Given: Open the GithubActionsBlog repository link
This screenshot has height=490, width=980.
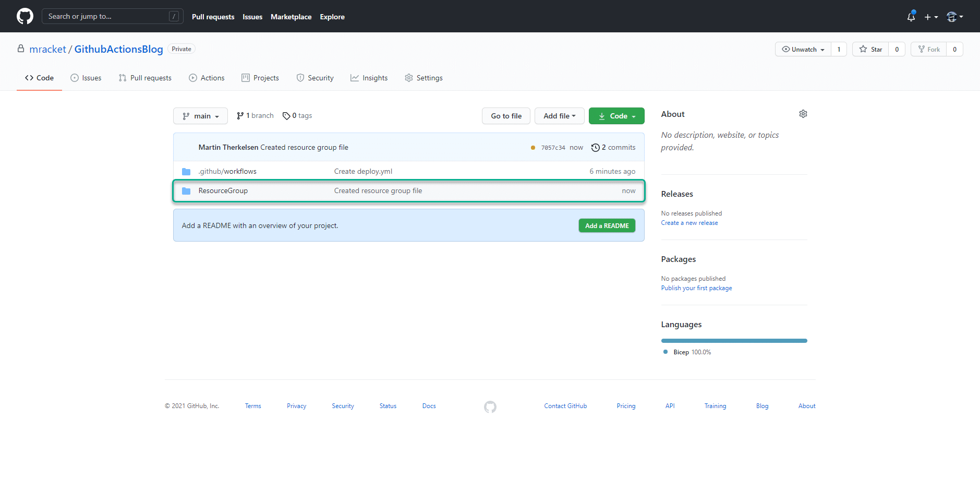Looking at the screenshot, I should [x=118, y=49].
